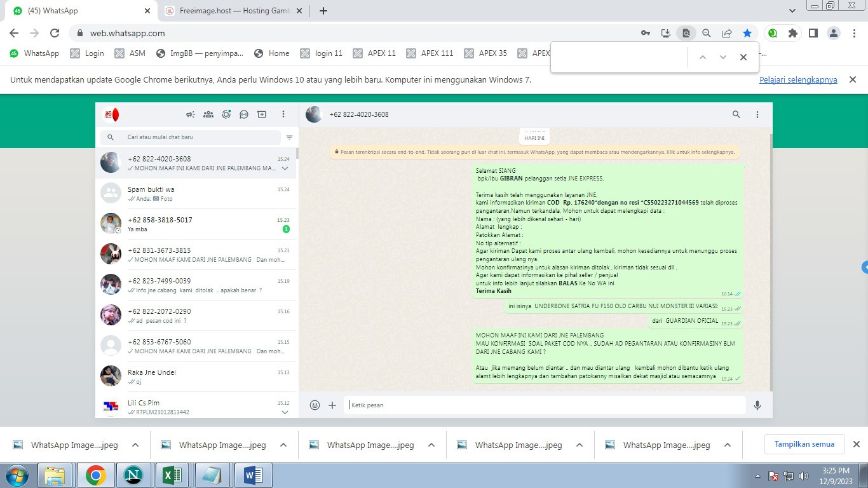Screen dimensions: 868x488
Task: Expand chevron on Lili Cs Plm chat
Action: 285,412
